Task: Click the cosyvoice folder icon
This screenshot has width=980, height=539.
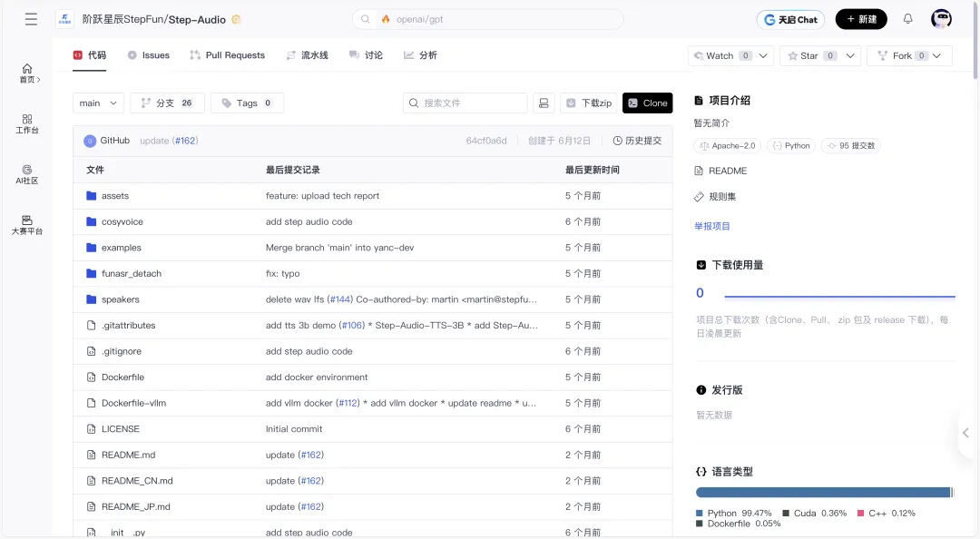Action: pos(92,221)
